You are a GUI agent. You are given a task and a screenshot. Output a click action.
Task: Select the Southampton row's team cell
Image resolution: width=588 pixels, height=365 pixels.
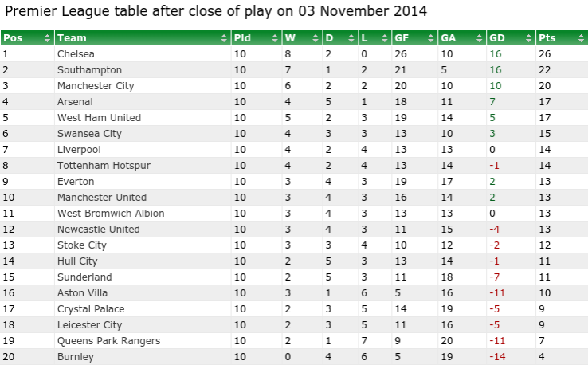pyautogui.click(x=88, y=70)
